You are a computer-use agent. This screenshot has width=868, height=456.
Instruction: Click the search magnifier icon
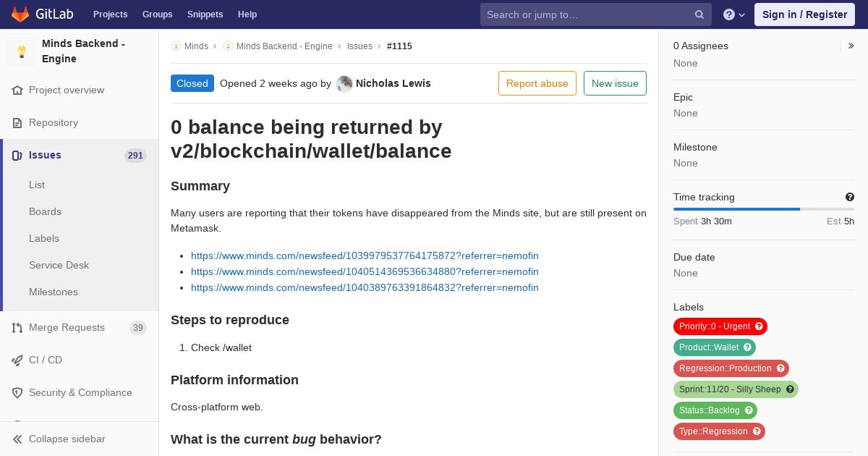(699, 14)
